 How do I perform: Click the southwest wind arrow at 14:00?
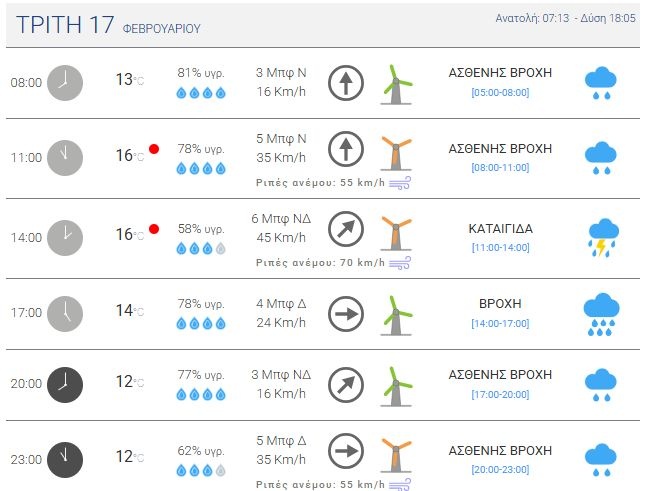point(345,229)
